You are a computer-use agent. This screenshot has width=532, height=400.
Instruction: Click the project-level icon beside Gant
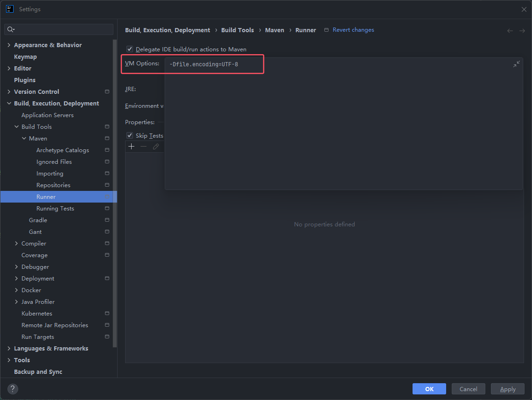click(107, 232)
